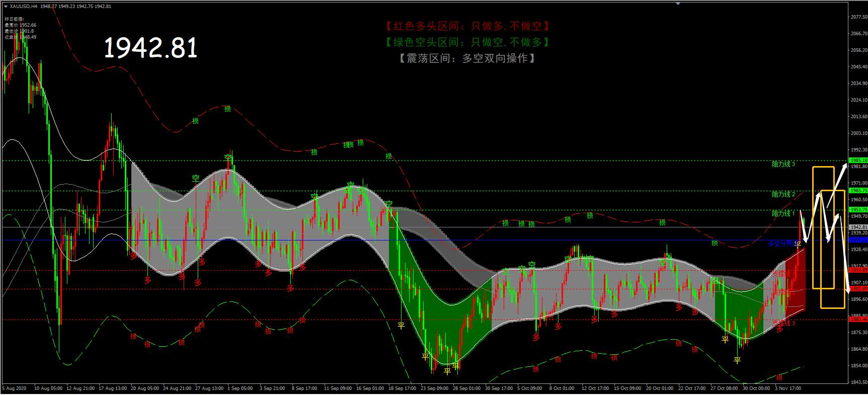The width and height of the screenshot is (868, 395).
Task: Click the 1843.50 price axis label
Action: tap(858, 382)
